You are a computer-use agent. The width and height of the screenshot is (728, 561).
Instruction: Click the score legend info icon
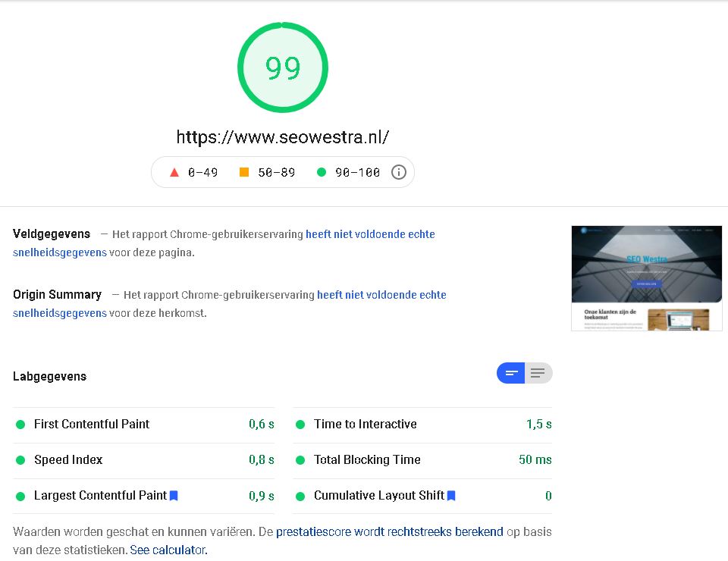(399, 172)
